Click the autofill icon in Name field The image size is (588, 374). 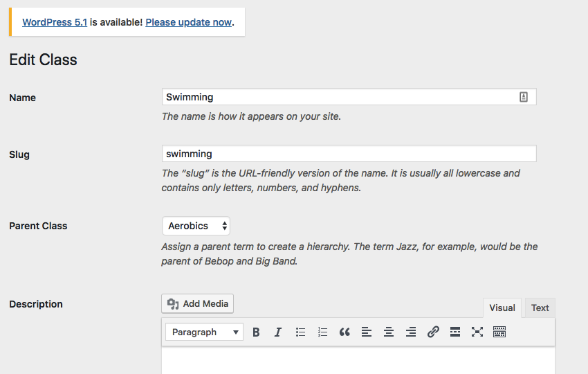[x=524, y=97]
